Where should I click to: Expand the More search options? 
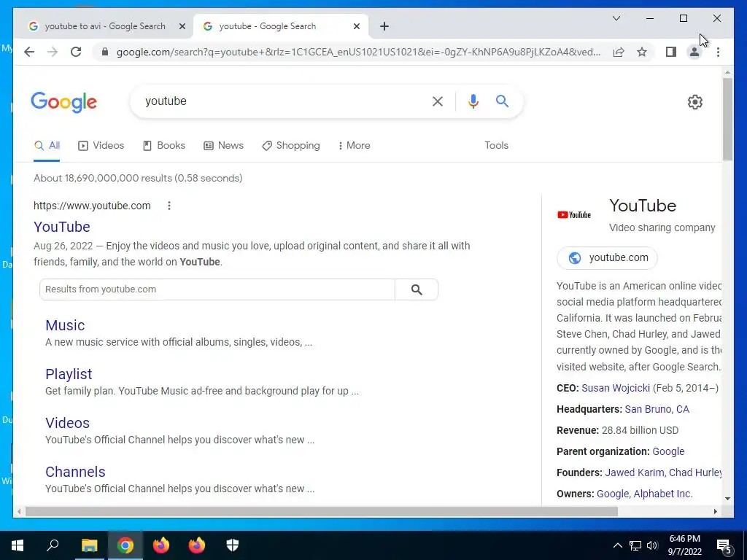tap(354, 146)
